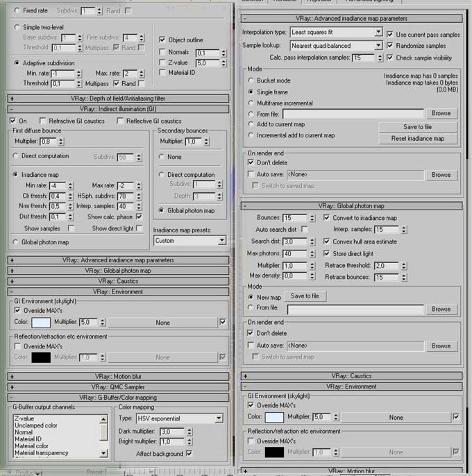Image resolution: width=472 pixels, height=476 pixels.
Task: Enable the Z-value checkbox
Action: tap(162, 62)
